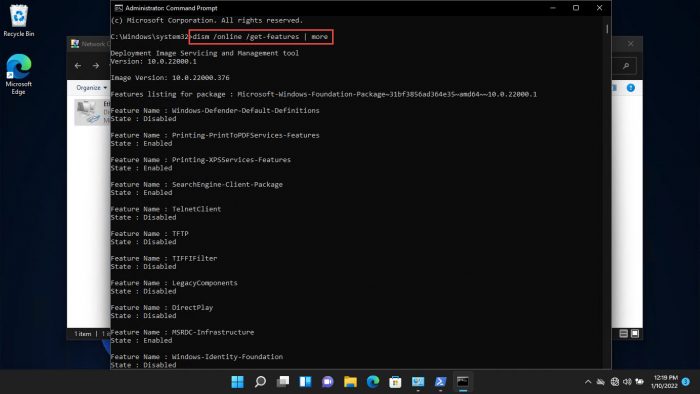This screenshot has width=700, height=394.
Task: Select the Microsoft Edge desktop shortcut
Action: pyautogui.click(x=19, y=74)
